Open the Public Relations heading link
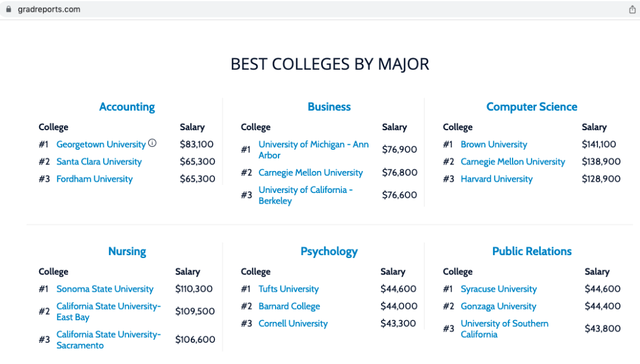The height and width of the screenshot is (364, 640). [x=532, y=252]
